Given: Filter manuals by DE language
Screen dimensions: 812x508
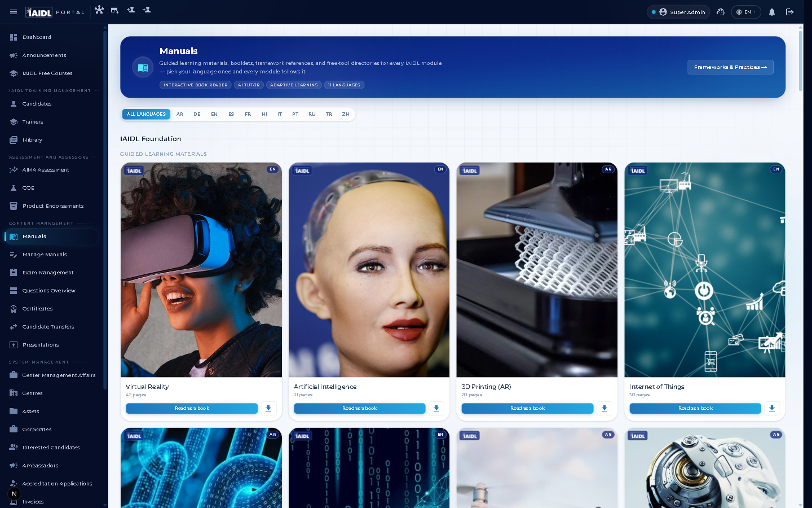Looking at the screenshot, I should tap(197, 114).
